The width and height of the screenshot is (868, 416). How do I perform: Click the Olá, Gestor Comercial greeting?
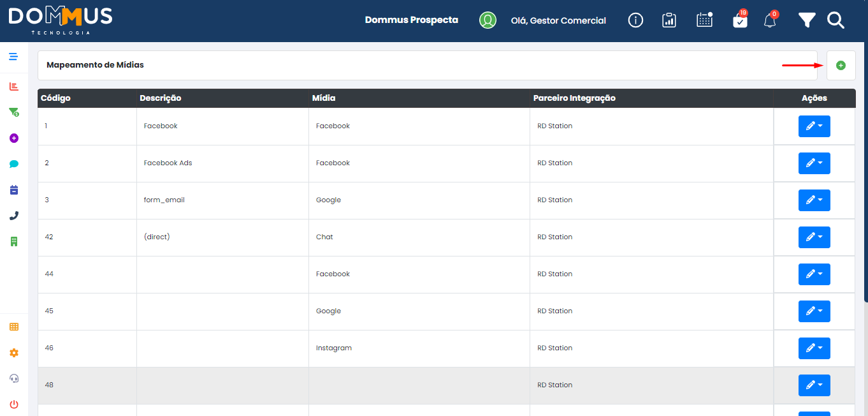point(558,20)
